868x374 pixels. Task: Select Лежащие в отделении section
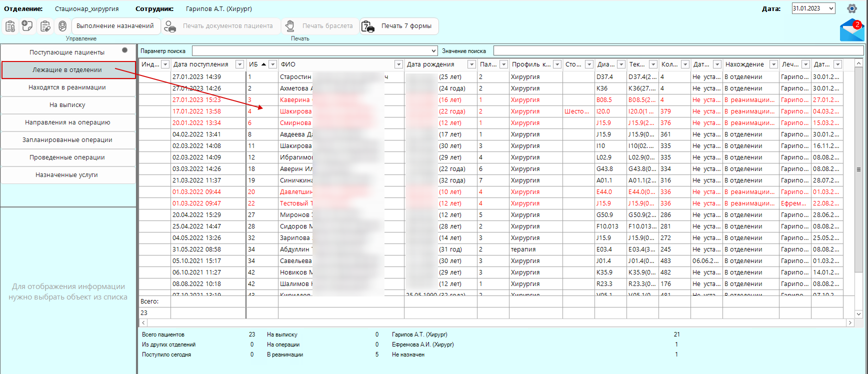click(68, 70)
